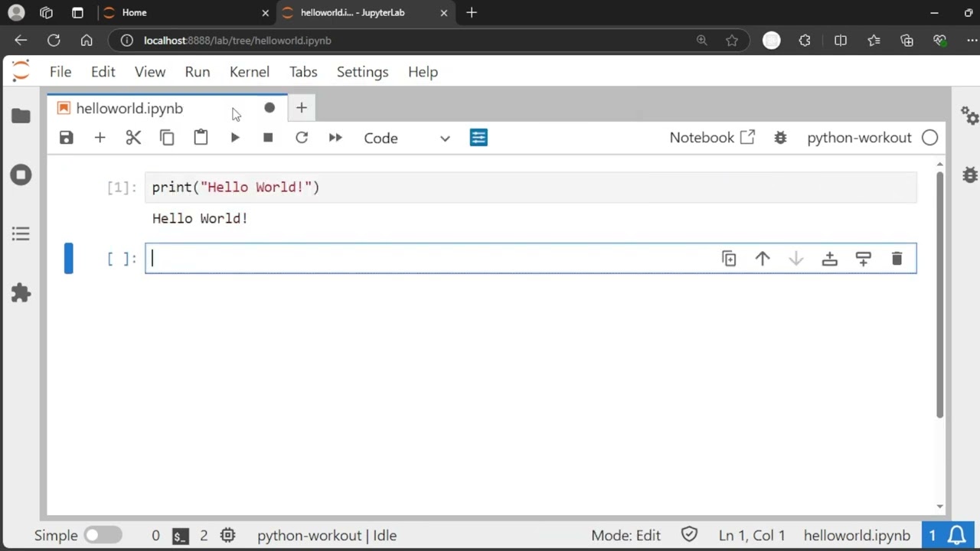Open browser extensions puzzle icon
This screenshot has width=980, height=551.
point(805,41)
